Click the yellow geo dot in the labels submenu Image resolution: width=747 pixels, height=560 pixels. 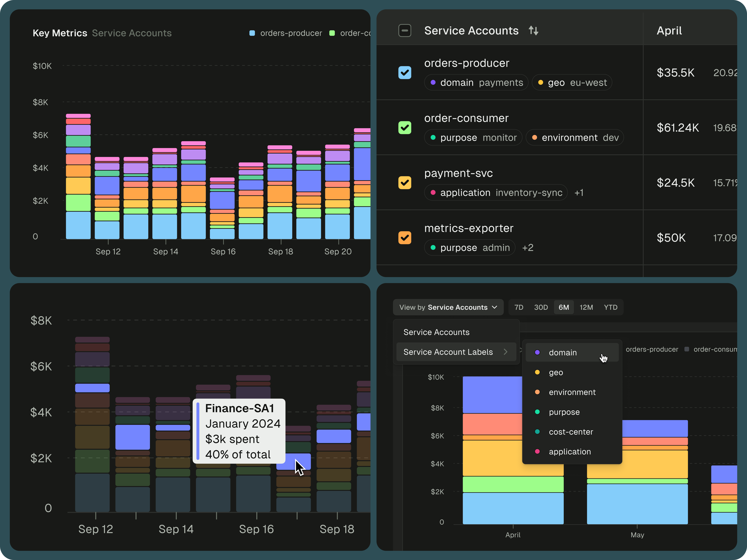[x=537, y=372]
